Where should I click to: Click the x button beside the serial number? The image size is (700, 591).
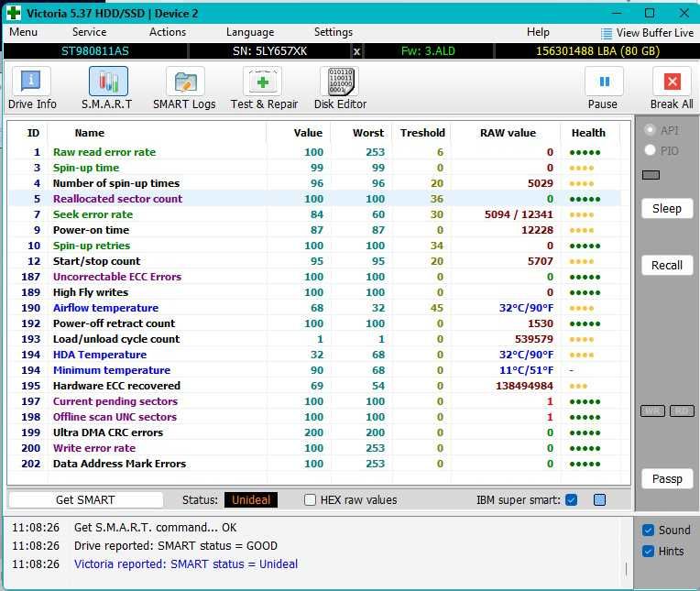(356, 51)
